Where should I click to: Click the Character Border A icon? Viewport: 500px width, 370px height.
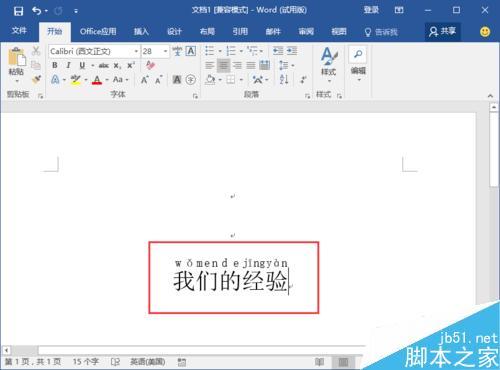(190, 51)
